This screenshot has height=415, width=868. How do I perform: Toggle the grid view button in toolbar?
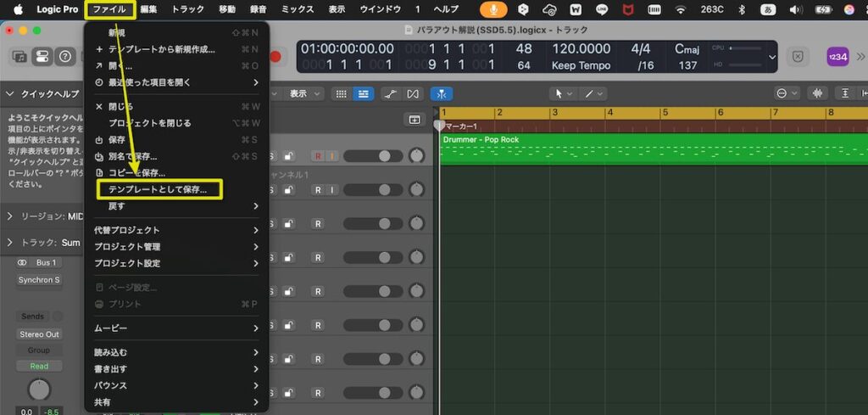(341, 93)
